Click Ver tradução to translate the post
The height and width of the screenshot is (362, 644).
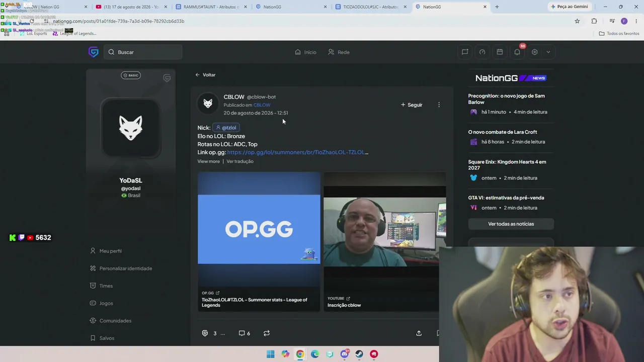240,161
